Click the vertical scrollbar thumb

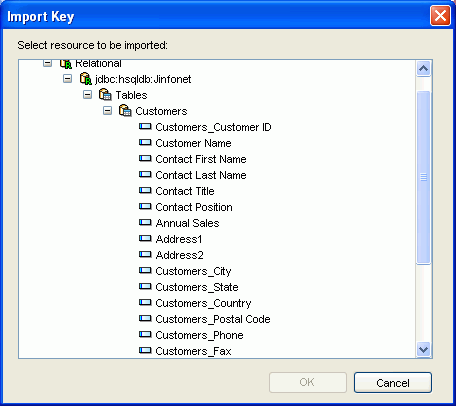(423, 177)
